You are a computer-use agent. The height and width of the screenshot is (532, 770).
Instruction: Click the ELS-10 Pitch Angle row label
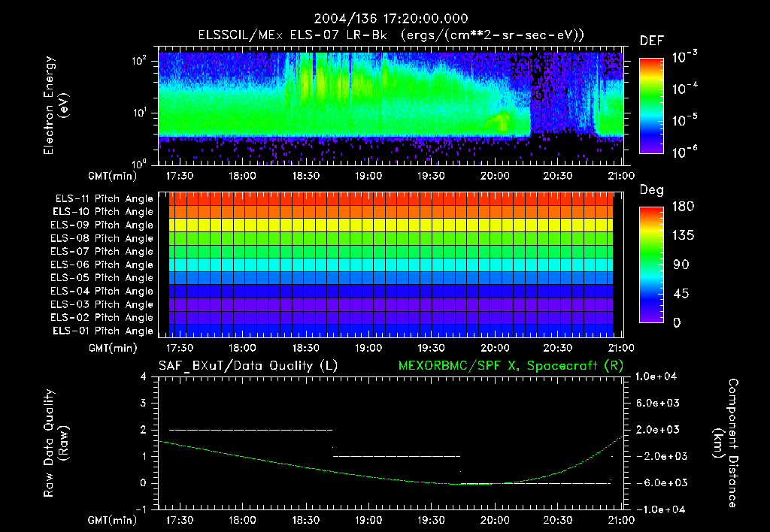(x=103, y=212)
